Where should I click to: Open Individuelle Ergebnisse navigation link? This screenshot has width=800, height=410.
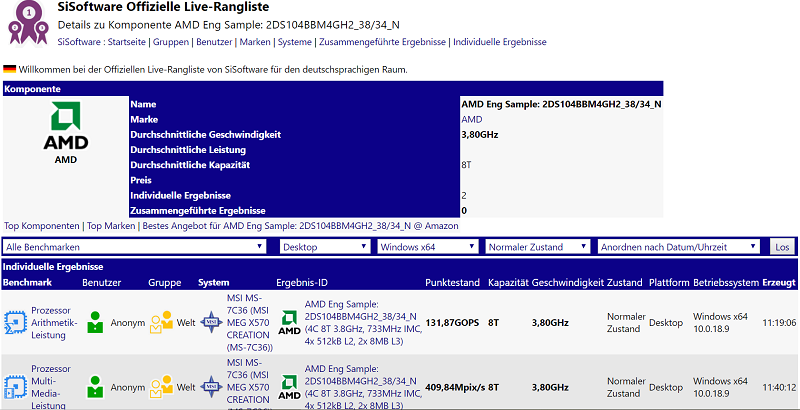click(x=499, y=42)
